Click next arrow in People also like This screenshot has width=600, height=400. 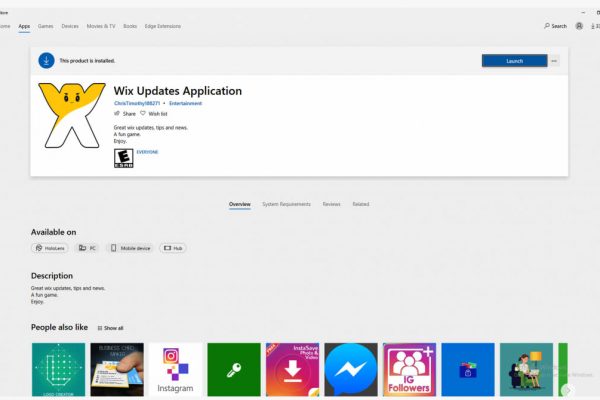pos(568,390)
